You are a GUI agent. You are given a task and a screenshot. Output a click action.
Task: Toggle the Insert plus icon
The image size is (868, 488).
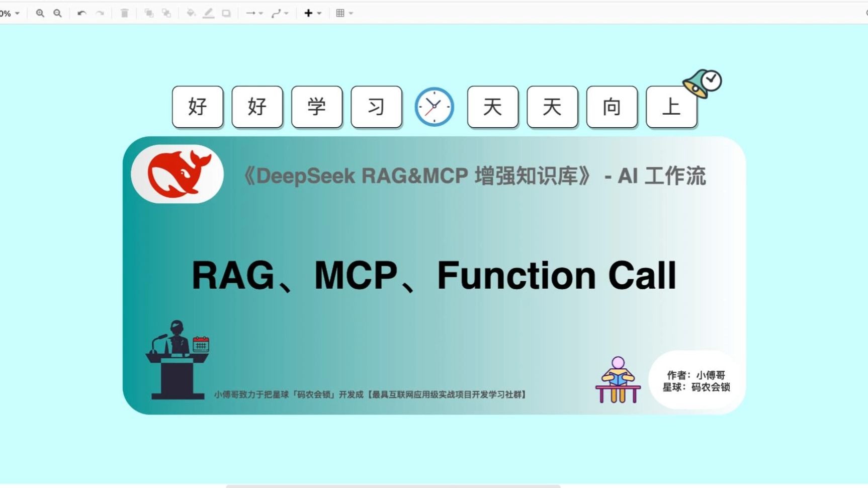tap(308, 14)
